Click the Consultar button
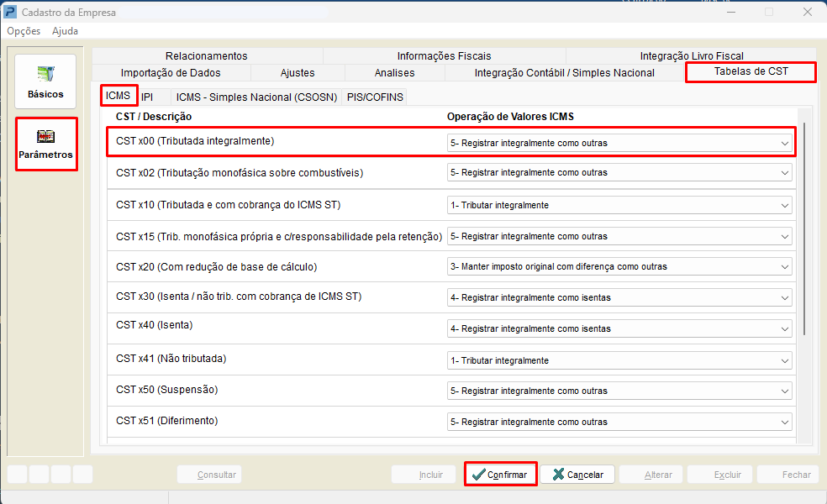Screen dimensions: 827x504 tap(209, 475)
